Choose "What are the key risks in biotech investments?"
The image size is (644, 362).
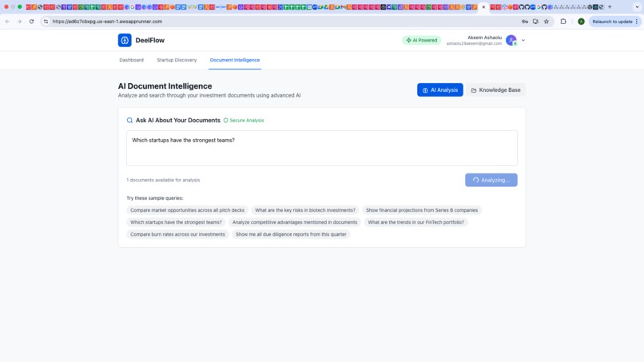(305, 210)
